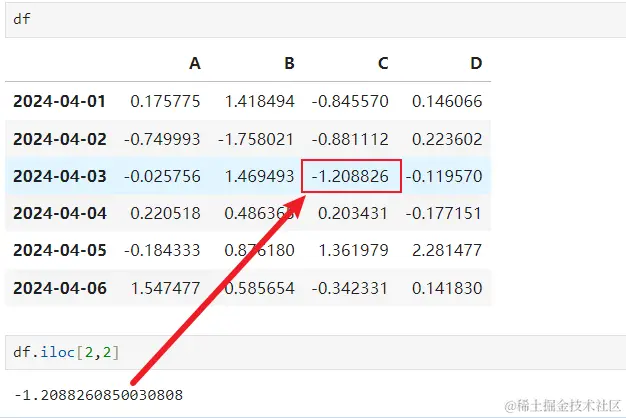Click cell value -0.845570
The image size is (626, 418).
point(350,101)
